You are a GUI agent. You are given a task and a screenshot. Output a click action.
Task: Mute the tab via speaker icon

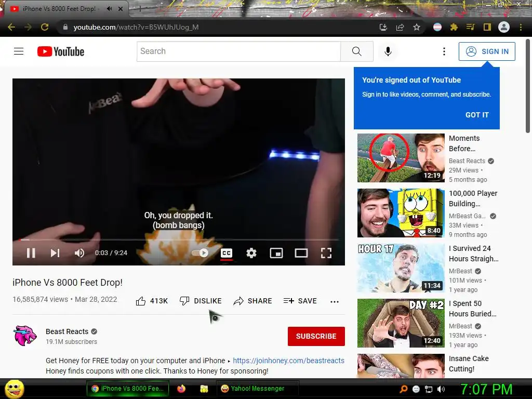[109, 9]
